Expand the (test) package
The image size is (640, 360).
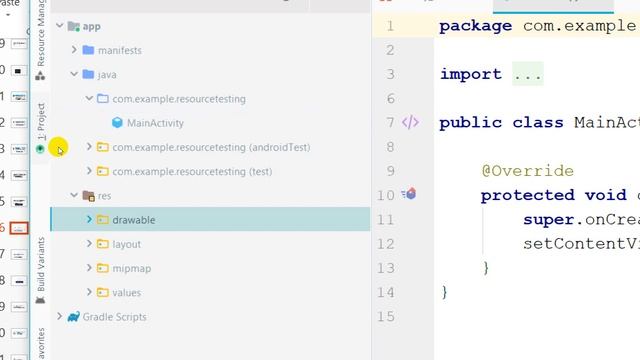[89, 171]
